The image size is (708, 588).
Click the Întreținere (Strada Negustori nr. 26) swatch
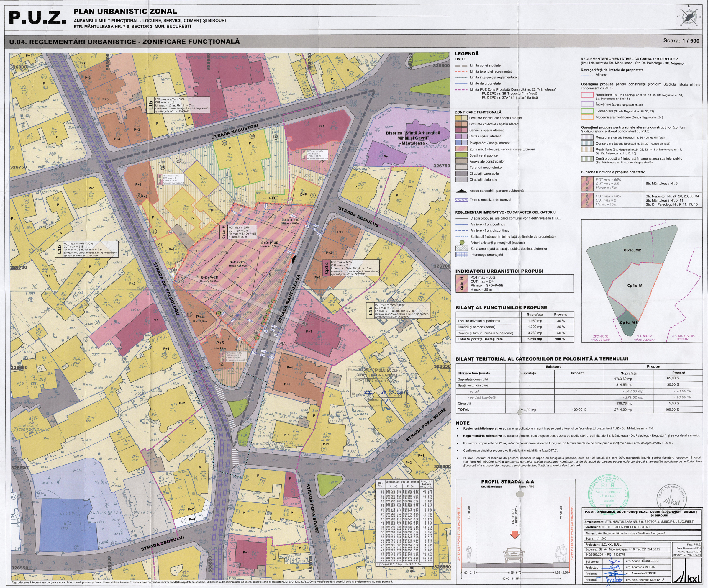click(x=587, y=104)
